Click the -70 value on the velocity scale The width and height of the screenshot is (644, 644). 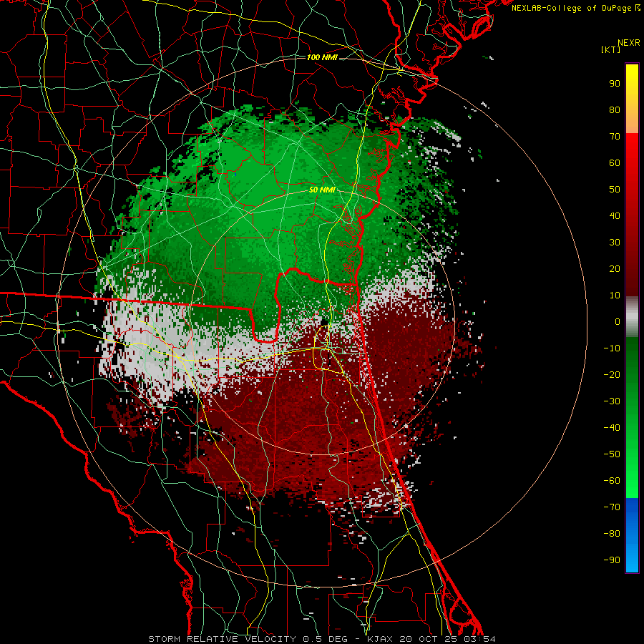[x=612, y=507]
